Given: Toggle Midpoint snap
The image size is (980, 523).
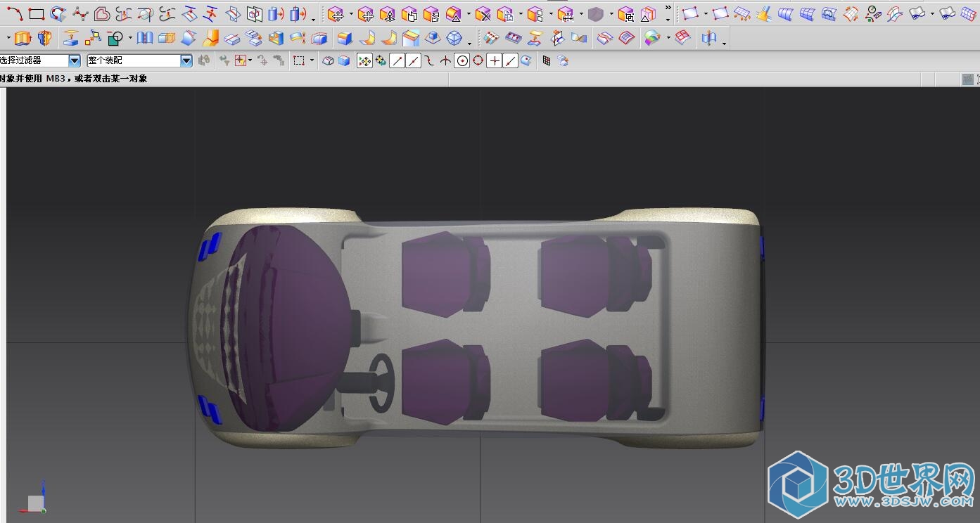Looking at the screenshot, I should click(x=414, y=61).
